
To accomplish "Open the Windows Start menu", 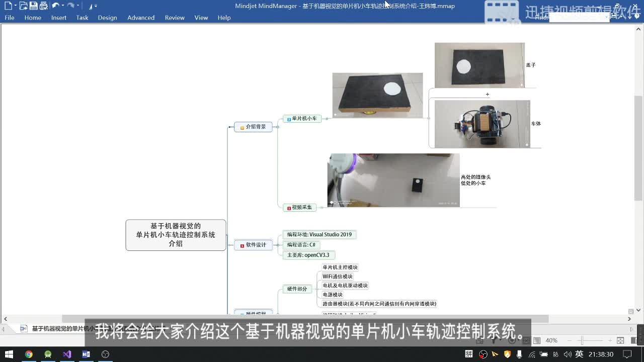I will point(9,354).
